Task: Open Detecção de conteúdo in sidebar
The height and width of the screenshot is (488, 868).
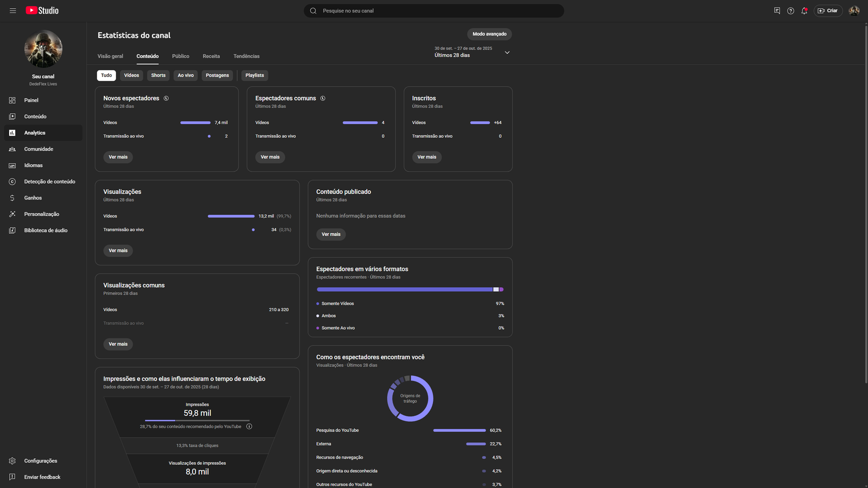Action: point(49,182)
